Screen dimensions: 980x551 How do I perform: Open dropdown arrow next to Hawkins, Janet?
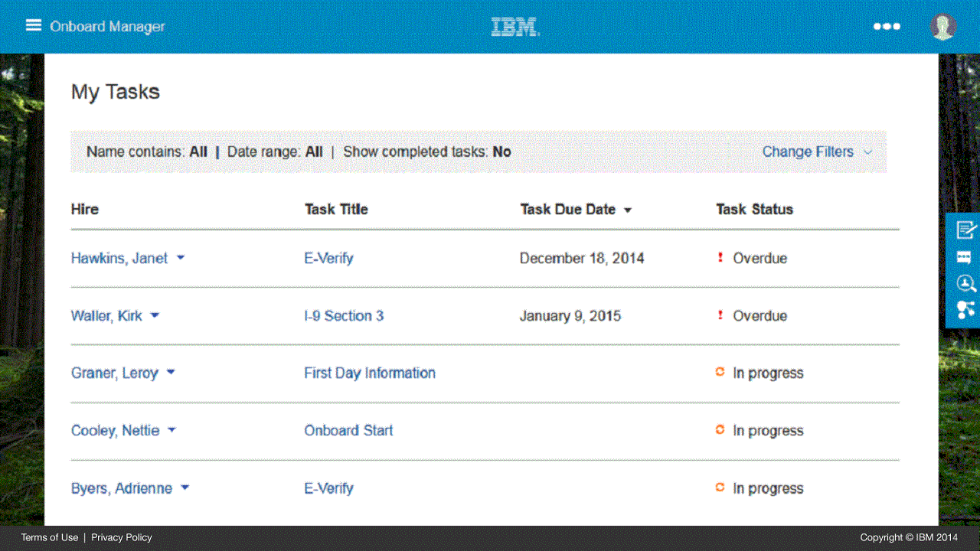click(181, 258)
